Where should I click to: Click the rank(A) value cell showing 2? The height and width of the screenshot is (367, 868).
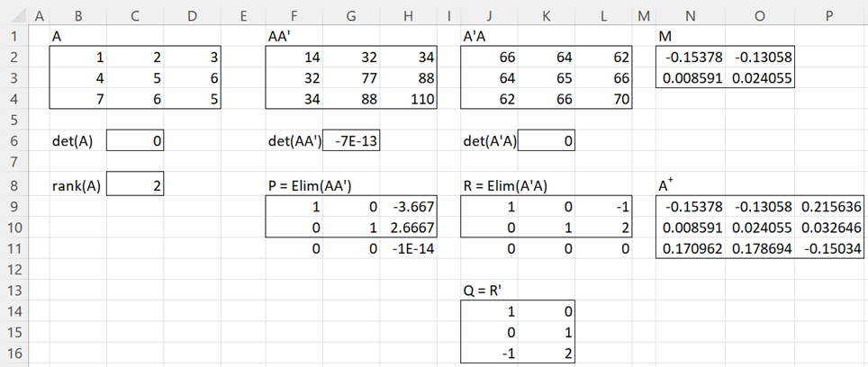click(x=134, y=185)
